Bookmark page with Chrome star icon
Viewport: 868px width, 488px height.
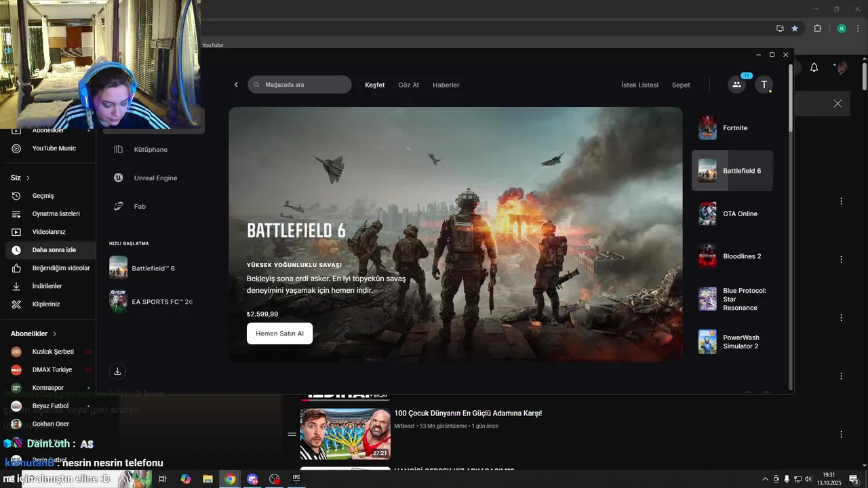point(795,28)
